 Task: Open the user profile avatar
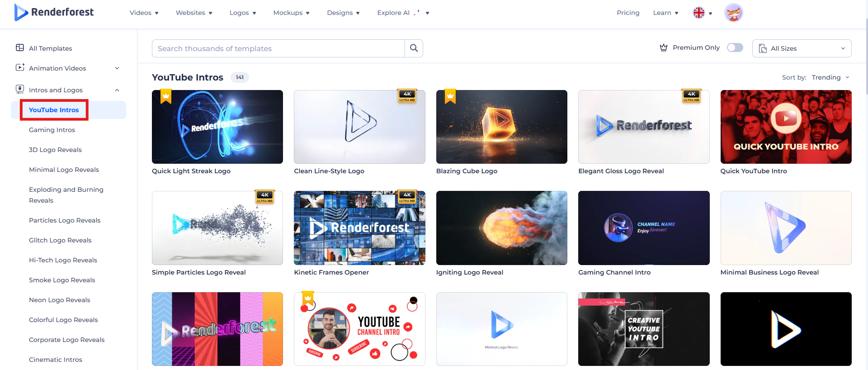pos(733,13)
